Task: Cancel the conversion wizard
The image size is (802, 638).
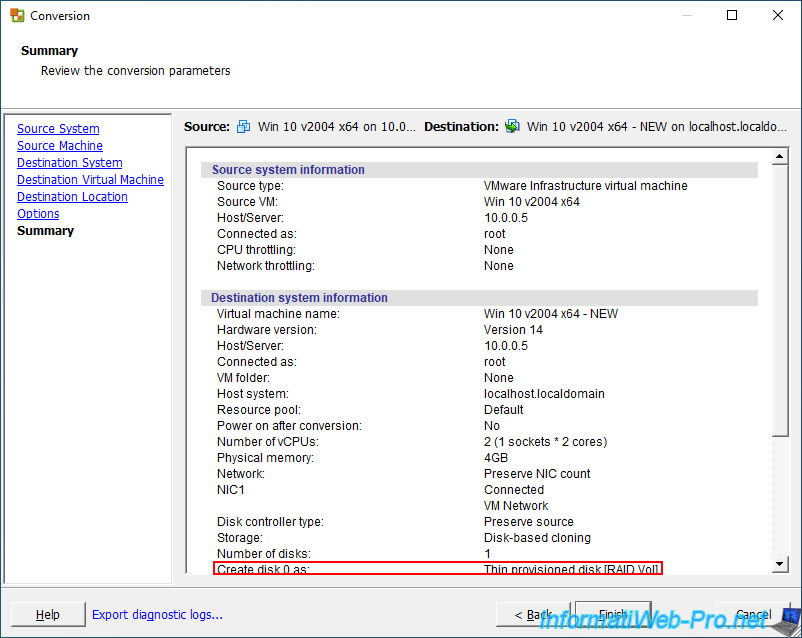Action: 753,614
